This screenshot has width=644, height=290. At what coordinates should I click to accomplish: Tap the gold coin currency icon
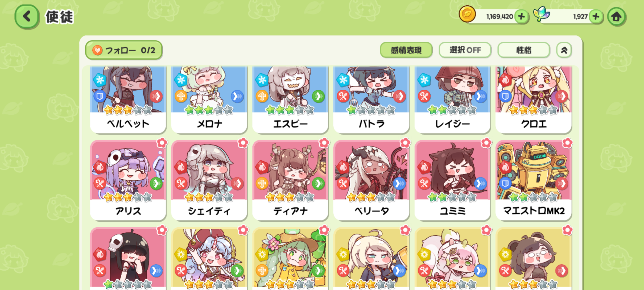467,14
